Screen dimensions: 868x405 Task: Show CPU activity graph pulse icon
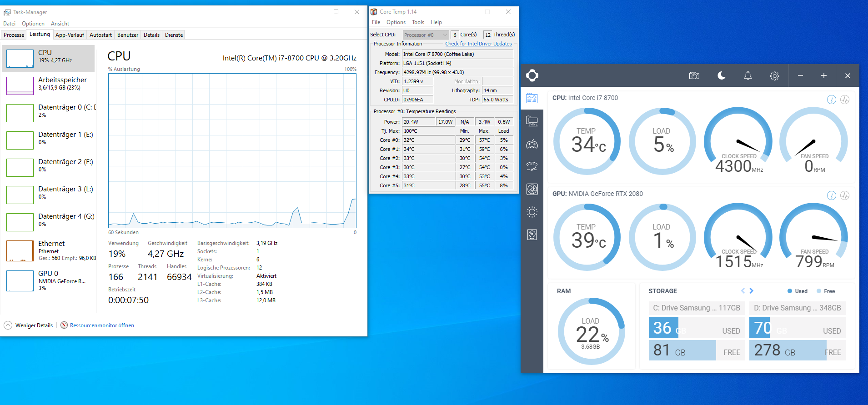[x=845, y=100]
